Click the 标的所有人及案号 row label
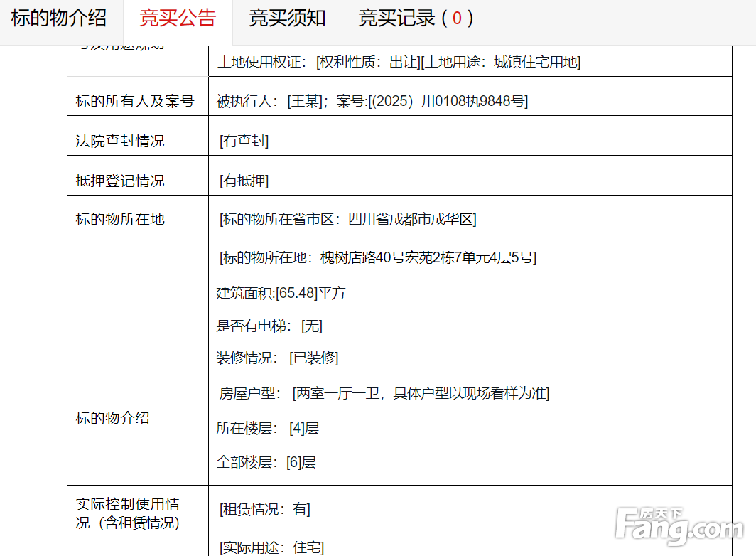Viewport: 756px width, 556px height. 135,101
